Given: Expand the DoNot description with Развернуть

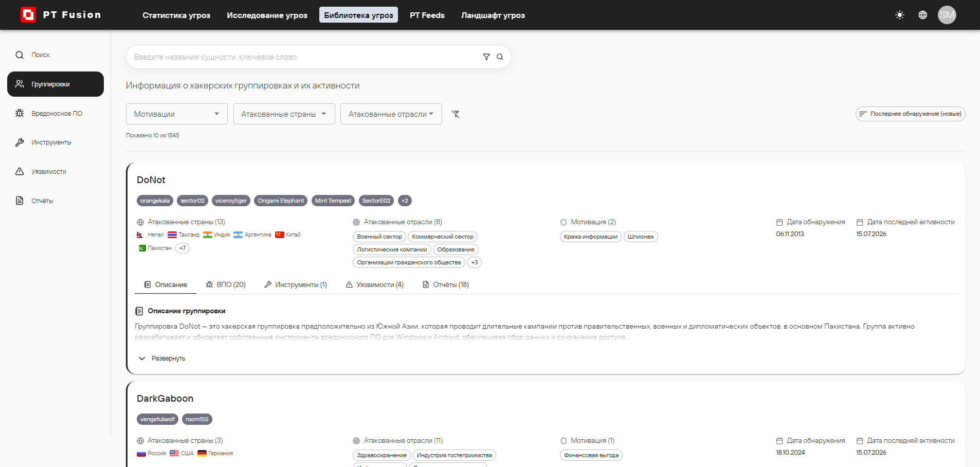Looking at the screenshot, I should [162, 358].
